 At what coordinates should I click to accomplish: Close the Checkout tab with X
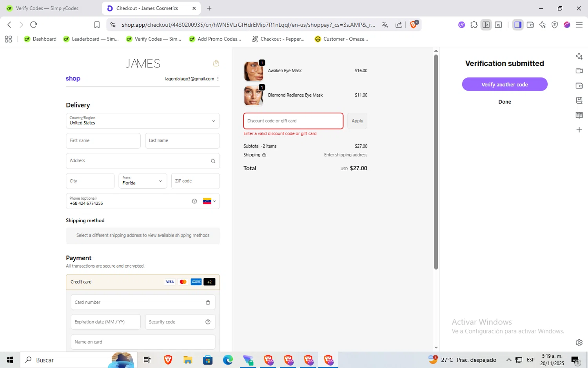coord(194,8)
